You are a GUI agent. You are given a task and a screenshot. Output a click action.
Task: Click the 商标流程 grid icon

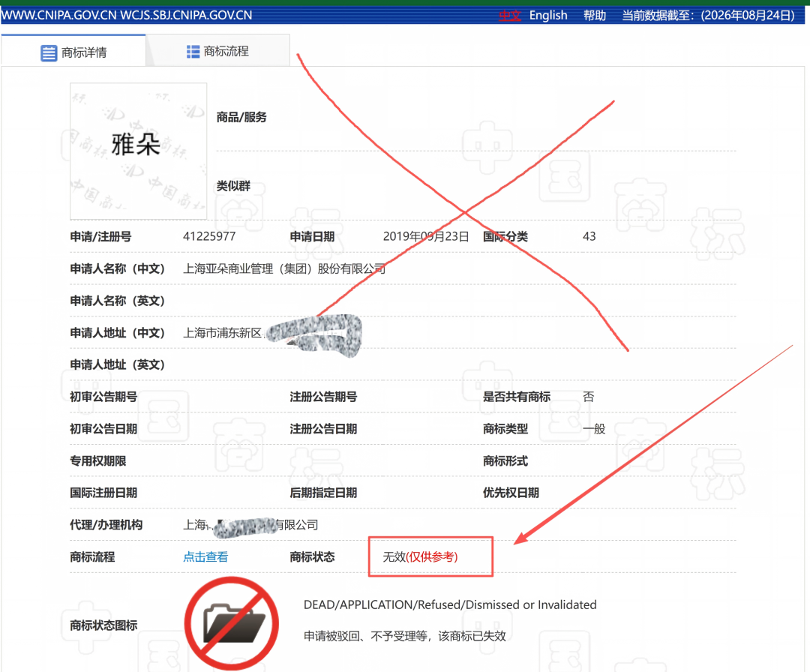point(193,52)
